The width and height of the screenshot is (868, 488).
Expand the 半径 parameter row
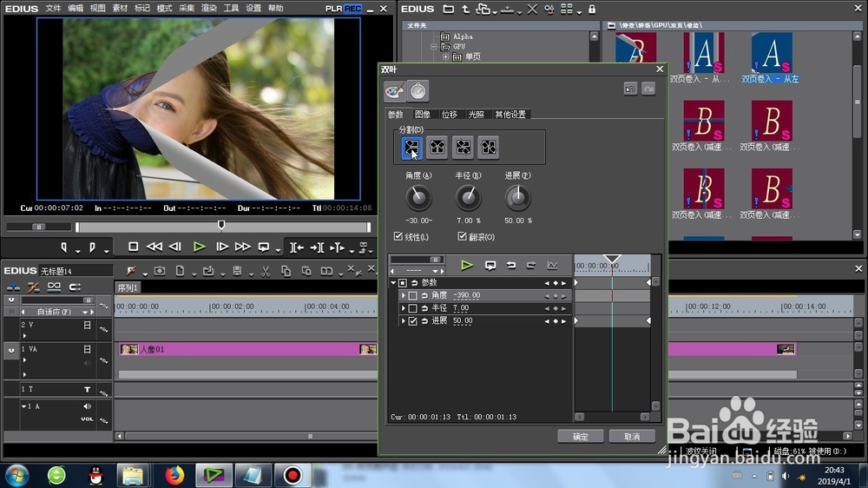pyautogui.click(x=403, y=308)
